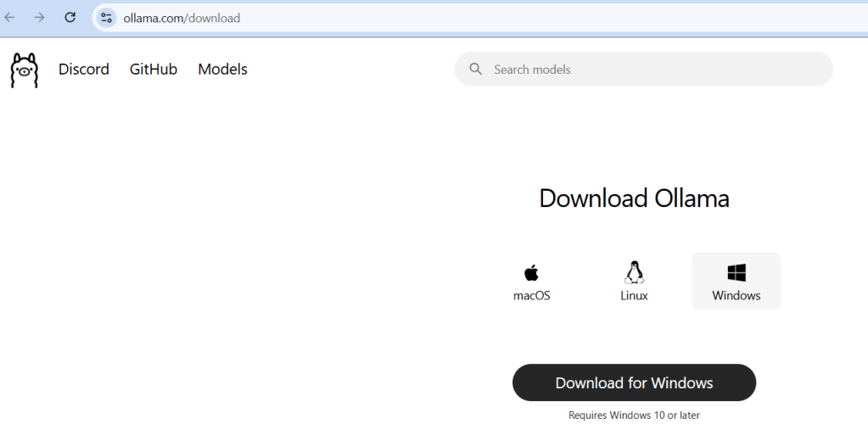Select the Windows logo icon
Image resolution: width=868 pixels, height=435 pixels.
pos(736,272)
